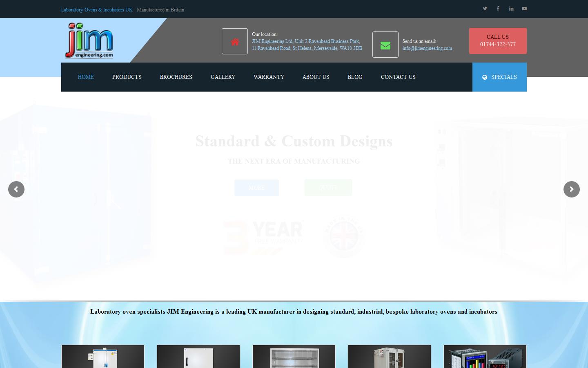Open the CONTACT US page
The image size is (588, 368).
click(x=398, y=77)
